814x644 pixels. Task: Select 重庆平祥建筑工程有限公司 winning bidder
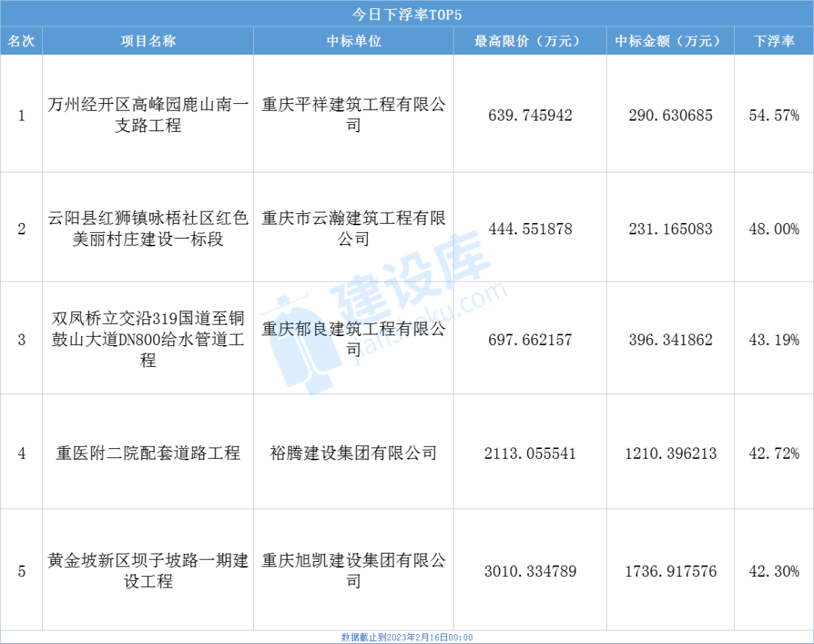pyautogui.click(x=353, y=117)
